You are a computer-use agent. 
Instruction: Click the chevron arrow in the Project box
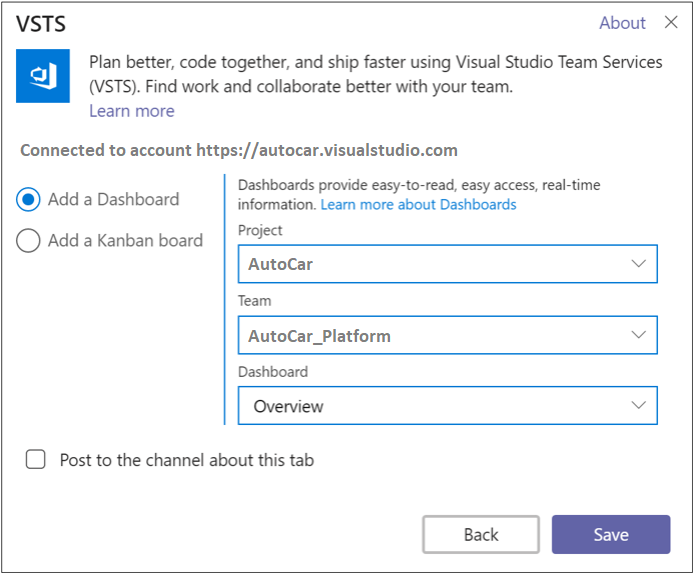639,264
